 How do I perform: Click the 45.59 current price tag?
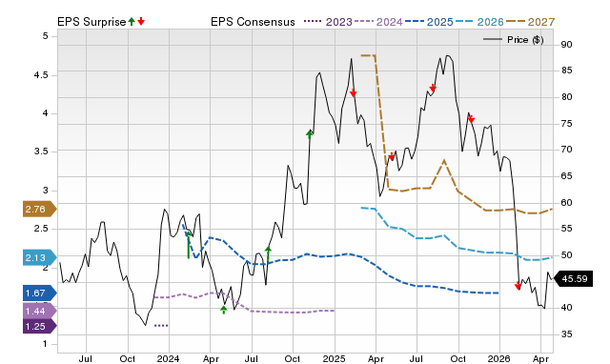(x=573, y=279)
